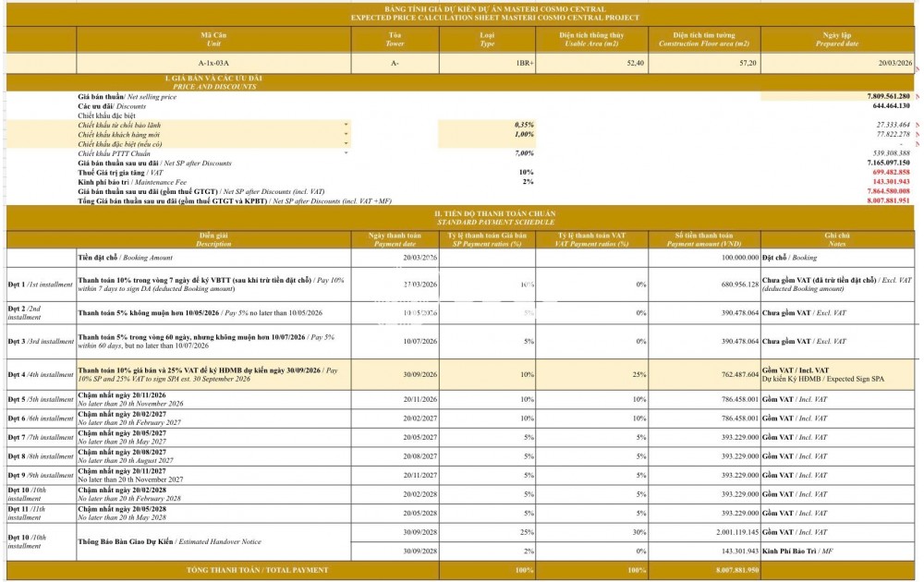
Task: Select total payment amount 8.007.881.950
Action: point(737,570)
